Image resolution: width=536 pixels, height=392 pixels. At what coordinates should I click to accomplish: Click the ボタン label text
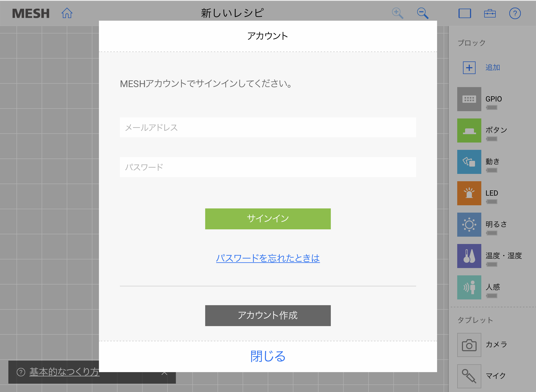pos(496,130)
